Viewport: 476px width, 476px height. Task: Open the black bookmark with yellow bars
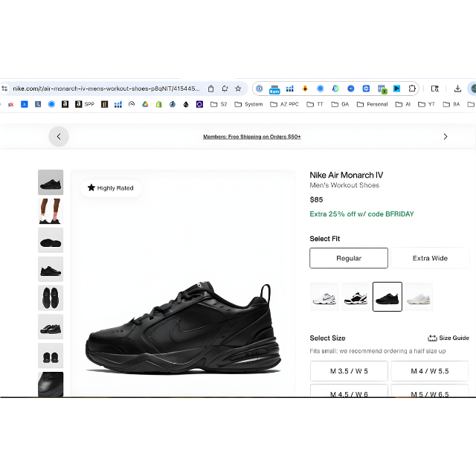pyautogui.click(x=104, y=104)
